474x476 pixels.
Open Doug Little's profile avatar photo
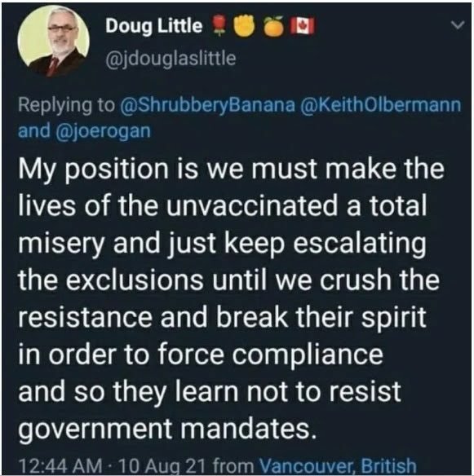[x=54, y=42]
